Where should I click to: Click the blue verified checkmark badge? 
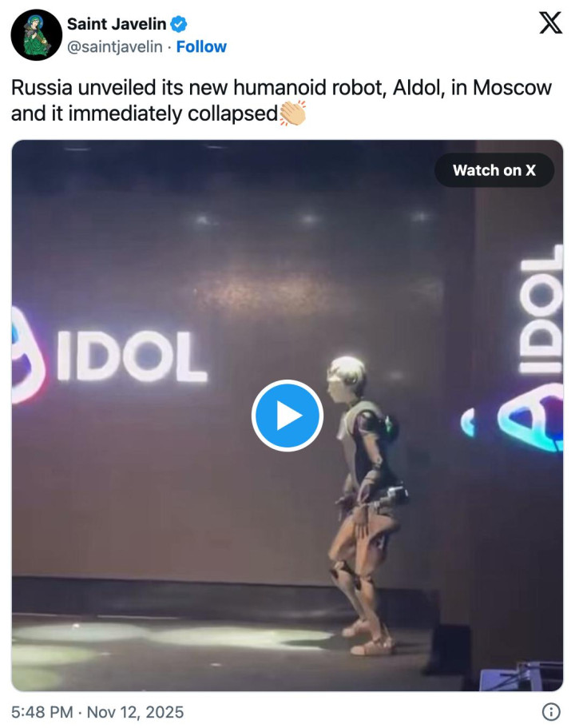point(179,24)
